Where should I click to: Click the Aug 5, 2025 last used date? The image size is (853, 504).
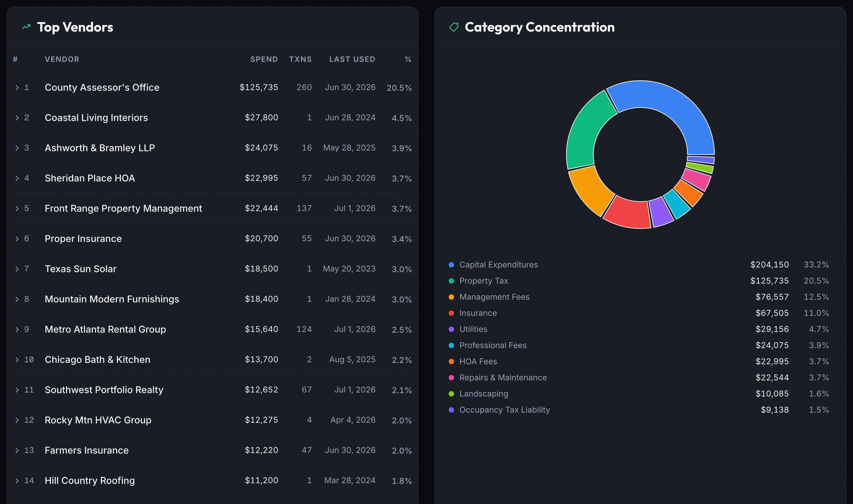[x=352, y=360]
